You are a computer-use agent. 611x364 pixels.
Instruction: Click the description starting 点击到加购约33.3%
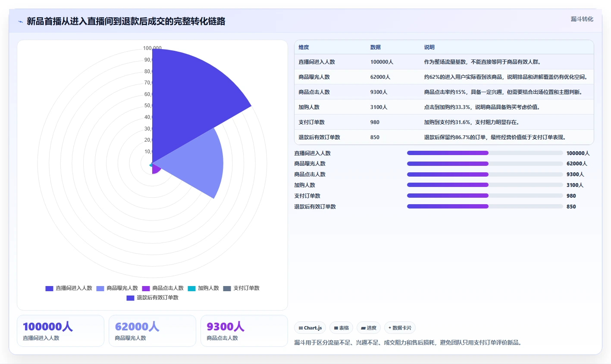tap(482, 107)
